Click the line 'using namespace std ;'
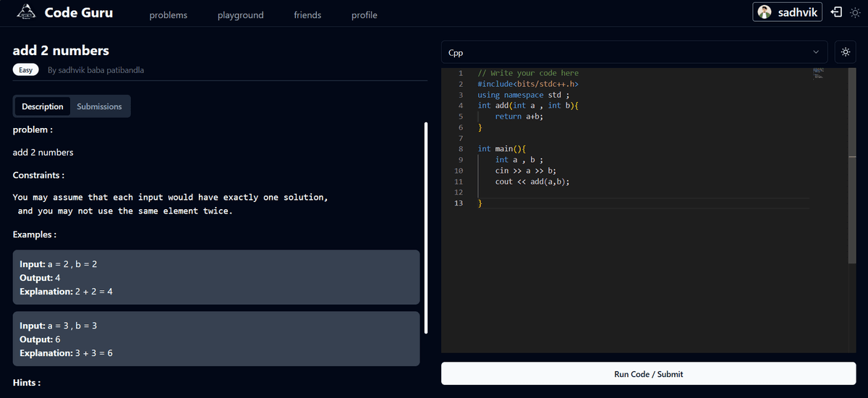 click(x=524, y=95)
